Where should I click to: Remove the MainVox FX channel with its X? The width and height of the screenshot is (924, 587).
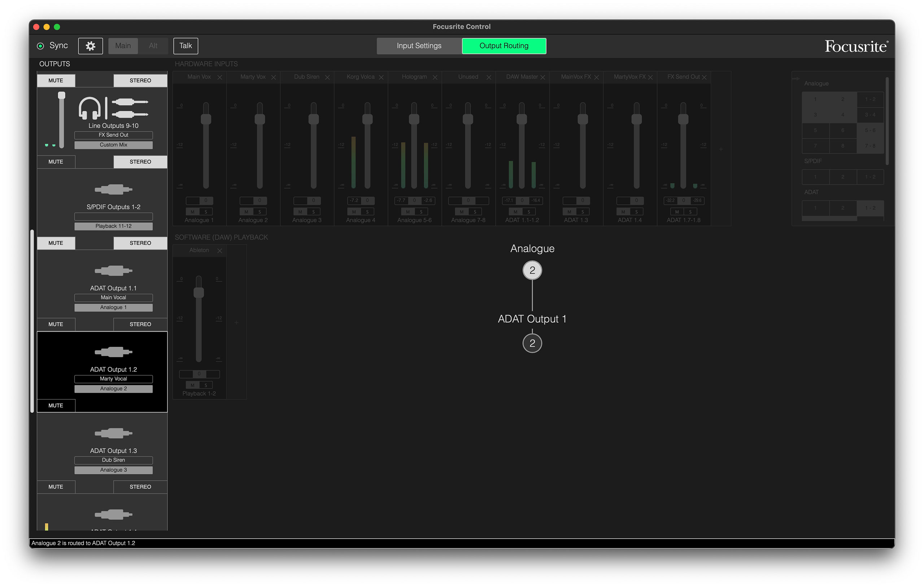[596, 77]
